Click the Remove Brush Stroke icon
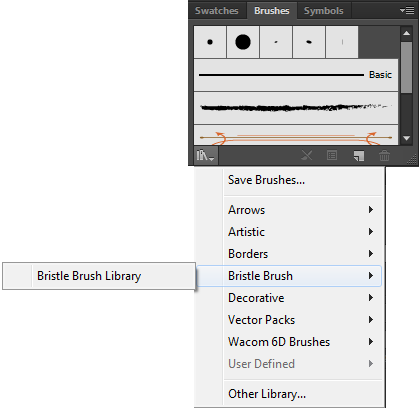The width and height of the screenshot is (420, 410). pyautogui.click(x=307, y=155)
